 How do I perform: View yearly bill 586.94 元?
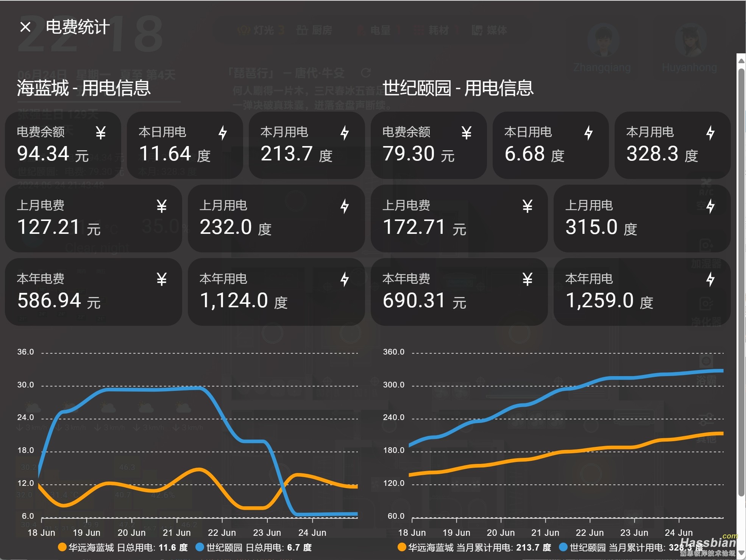point(59,301)
